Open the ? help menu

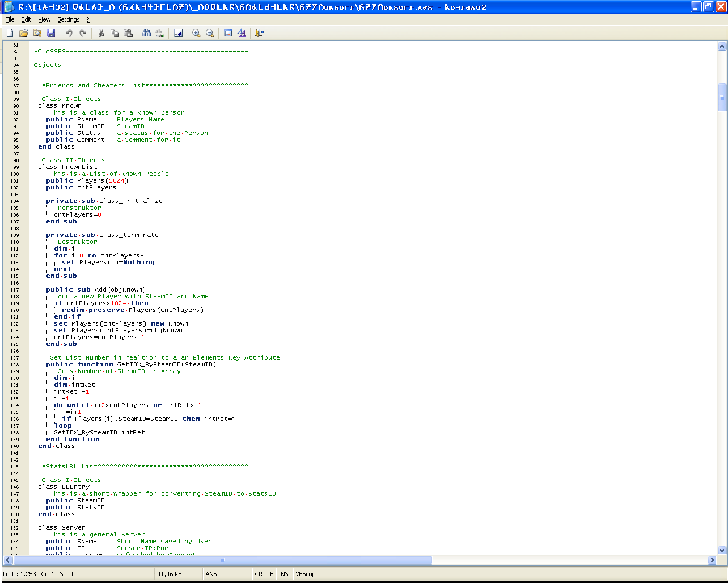pyautogui.click(x=88, y=19)
